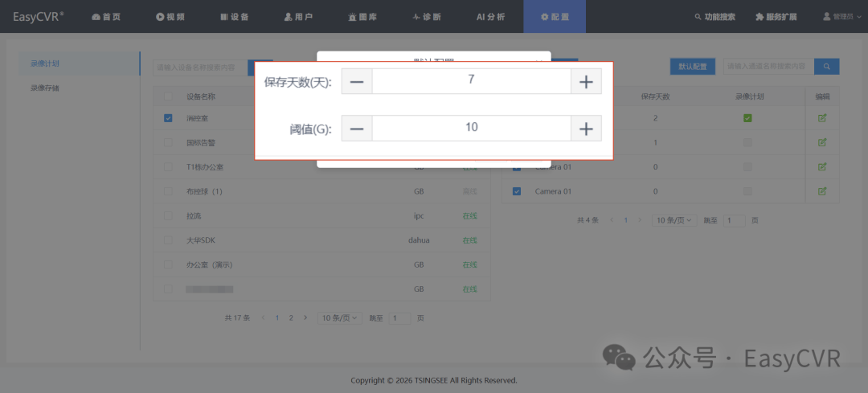Click the channel search magnifier button

coord(826,67)
